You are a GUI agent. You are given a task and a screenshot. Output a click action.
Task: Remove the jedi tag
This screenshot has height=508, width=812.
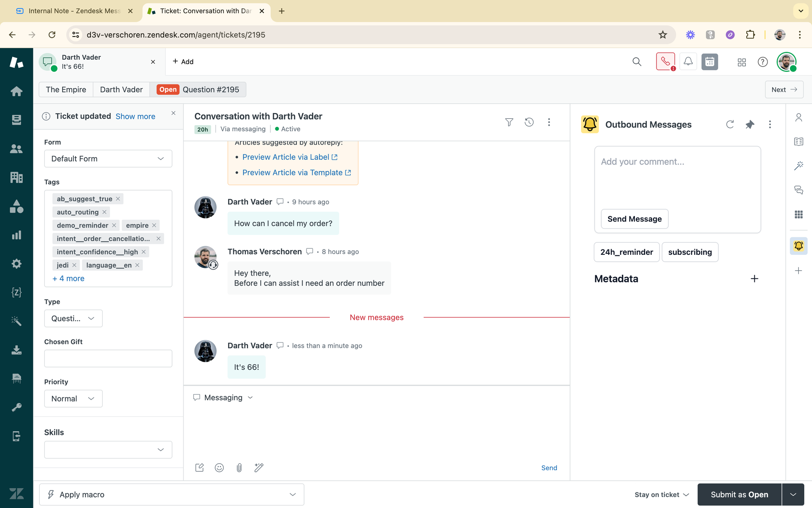74,265
